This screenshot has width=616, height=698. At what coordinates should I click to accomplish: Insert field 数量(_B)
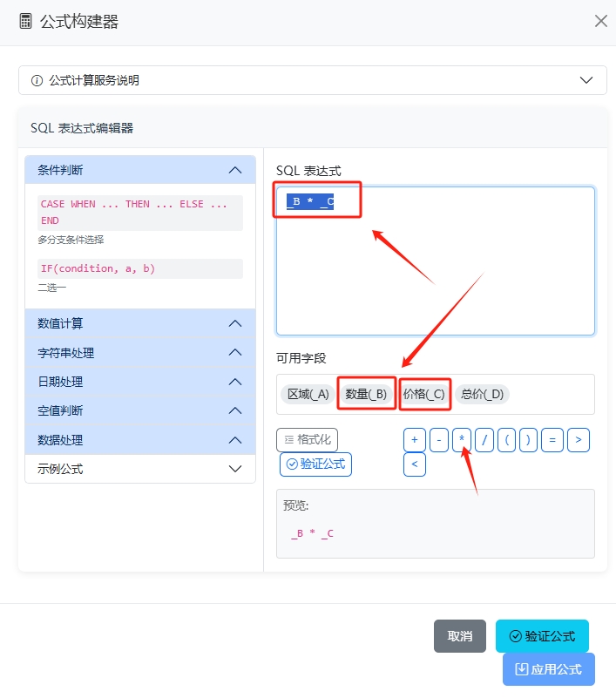coord(366,394)
